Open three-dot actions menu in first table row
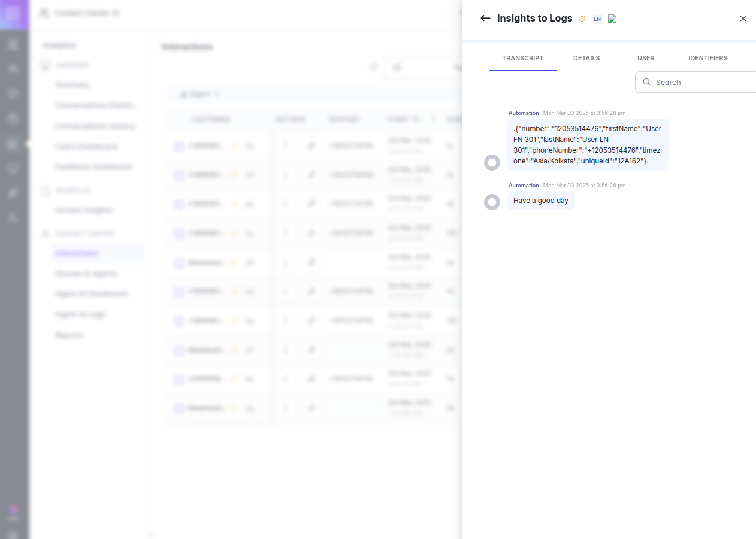Image resolution: width=756 pixels, height=539 pixels. click(285, 146)
